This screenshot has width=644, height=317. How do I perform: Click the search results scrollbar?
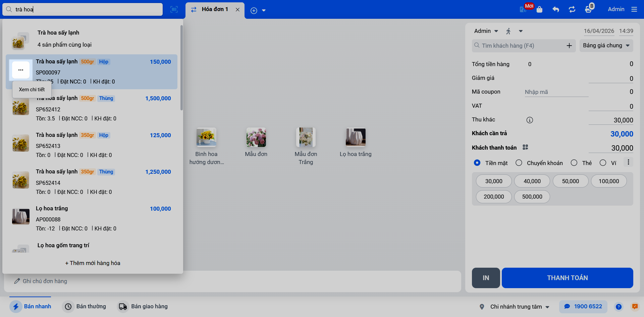(x=181, y=67)
